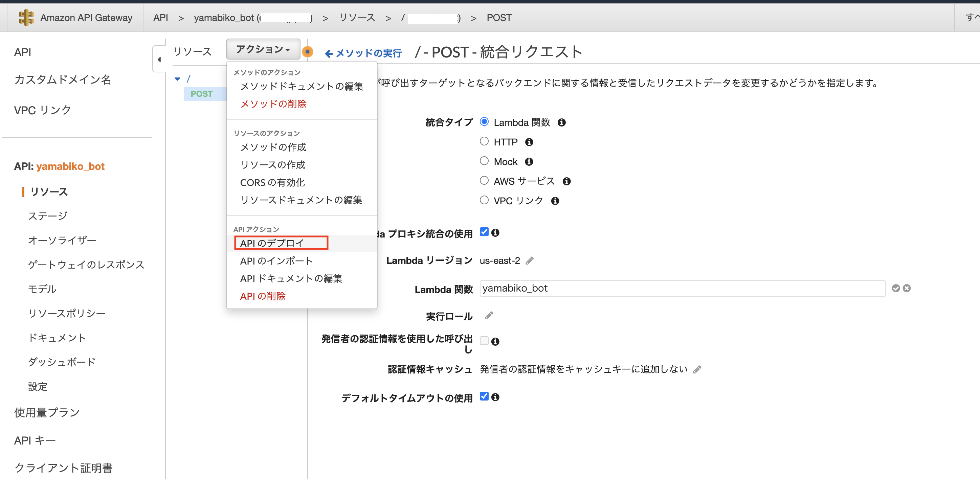Image resolution: width=980 pixels, height=479 pixels.
Task: Open リソース section under yamabiko_bot
Action: (49, 191)
